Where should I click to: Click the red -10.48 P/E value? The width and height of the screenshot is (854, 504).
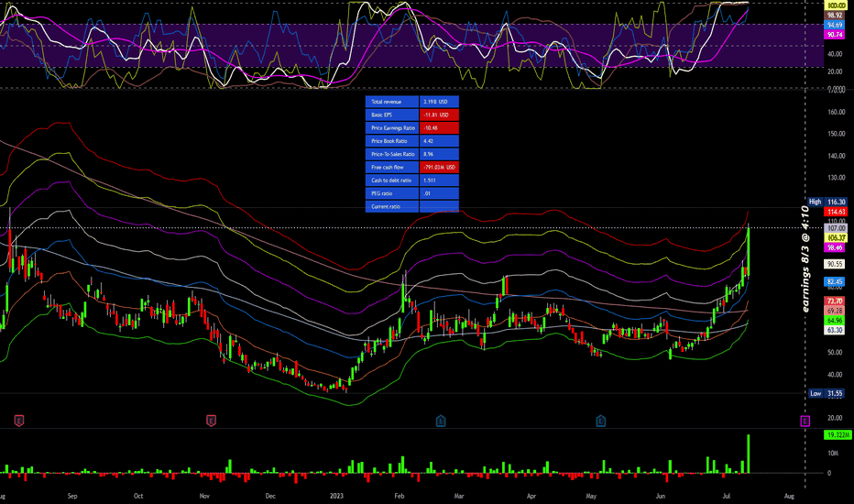(439, 128)
